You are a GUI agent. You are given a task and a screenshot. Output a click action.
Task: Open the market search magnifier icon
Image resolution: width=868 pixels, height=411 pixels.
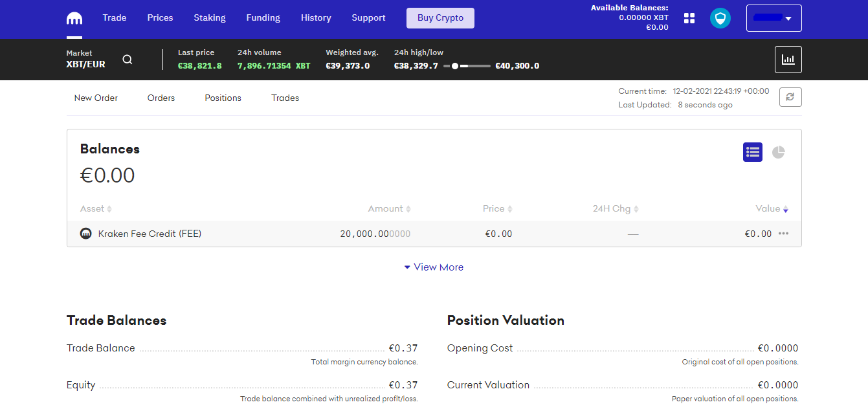[128, 60]
